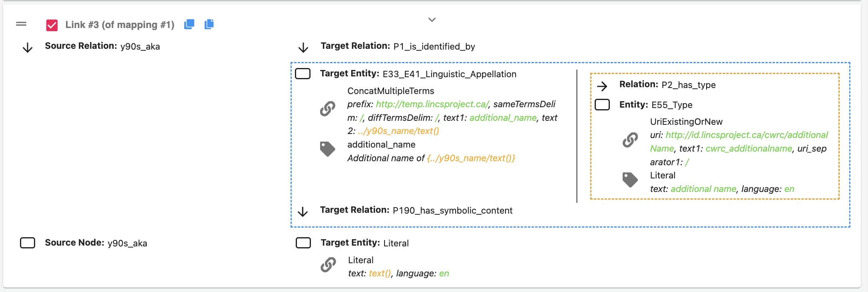Select the Source Node y90s_aka checkbox
This screenshot has height=292, width=868.
click(x=28, y=243)
